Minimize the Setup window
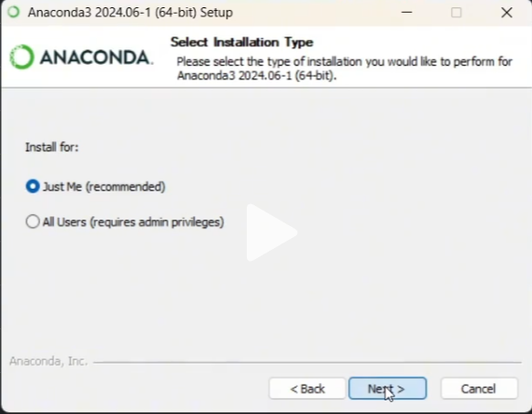Image resolution: width=532 pixels, height=414 pixels. [x=407, y=13]
